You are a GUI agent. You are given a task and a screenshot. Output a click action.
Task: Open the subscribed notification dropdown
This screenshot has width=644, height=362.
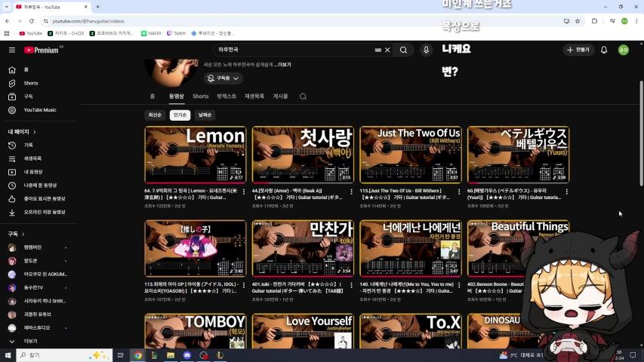coord(223,78)
